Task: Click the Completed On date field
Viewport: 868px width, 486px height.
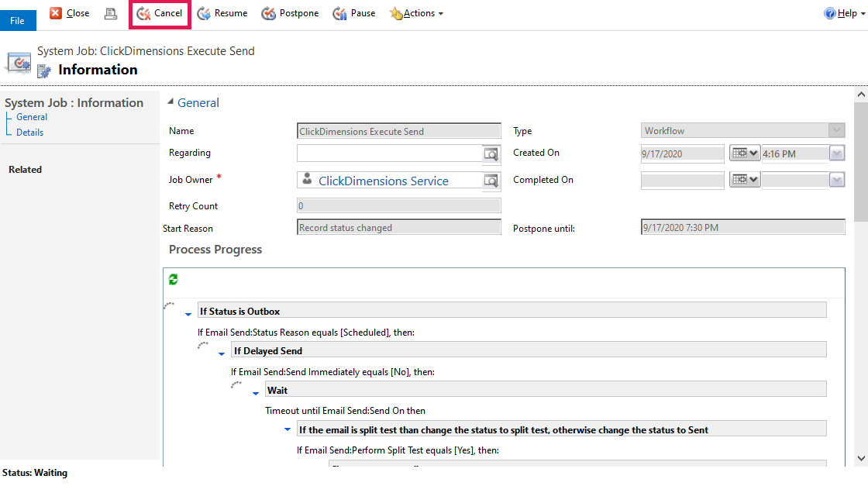Action: (x=682, y=180)
